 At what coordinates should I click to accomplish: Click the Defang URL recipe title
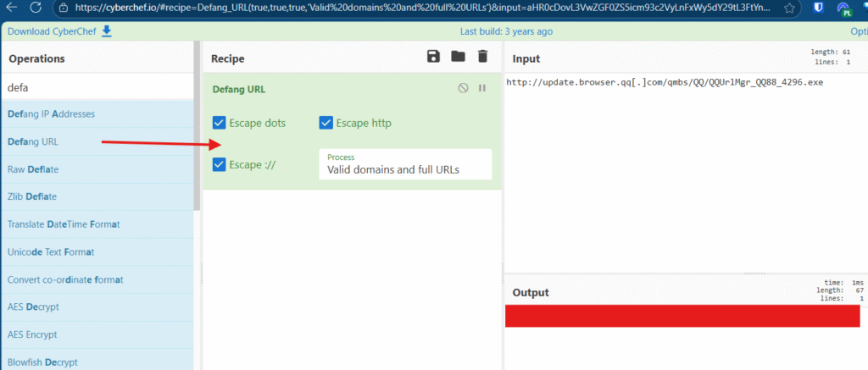tap(239, 89)
